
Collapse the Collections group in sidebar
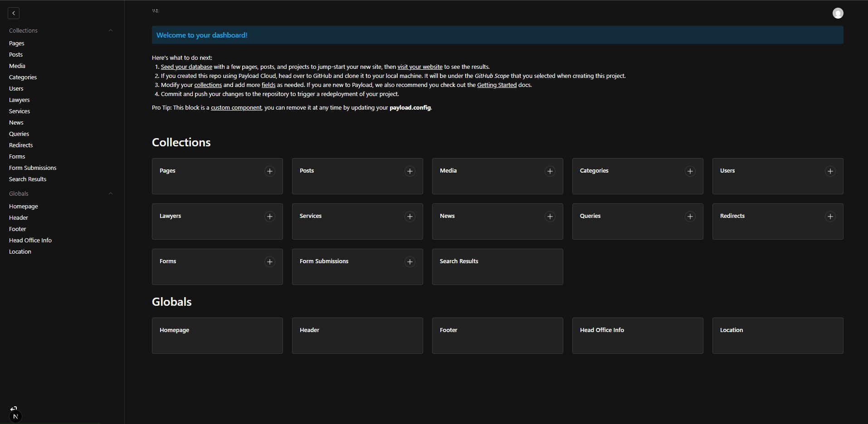(110, 31)
